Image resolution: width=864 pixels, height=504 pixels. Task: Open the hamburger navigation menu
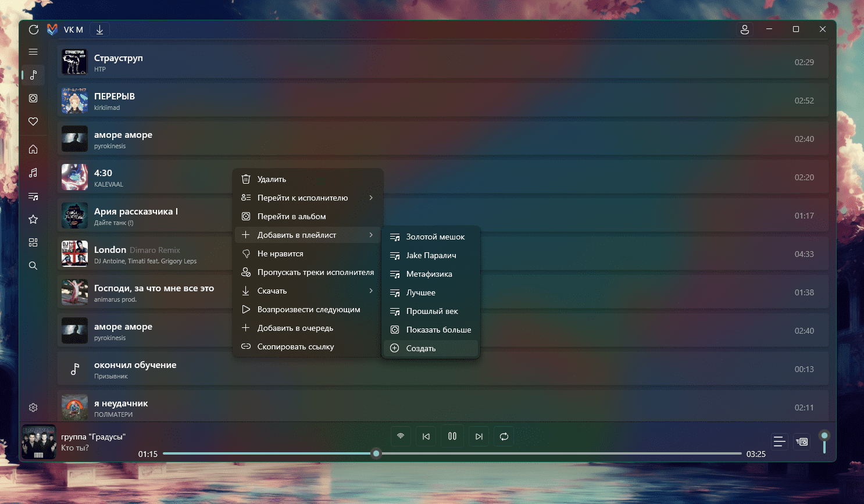coord(33,52)
